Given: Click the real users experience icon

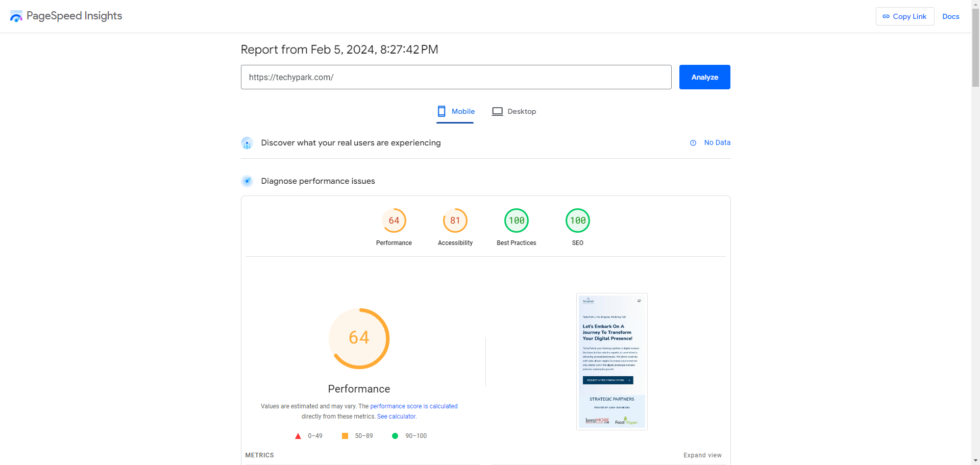Looking at the screenshot, I should coord(247,143).
